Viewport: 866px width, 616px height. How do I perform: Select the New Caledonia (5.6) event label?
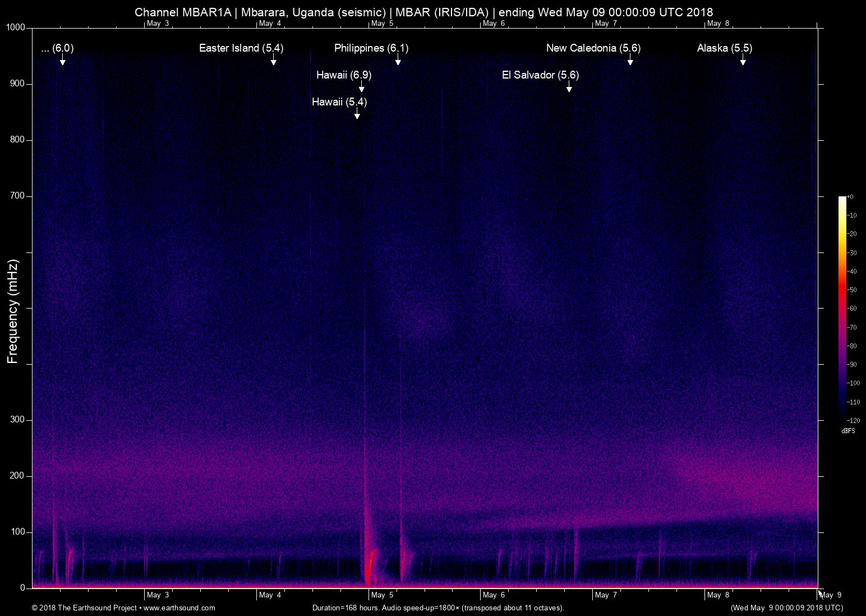click(x=593, y=48)
